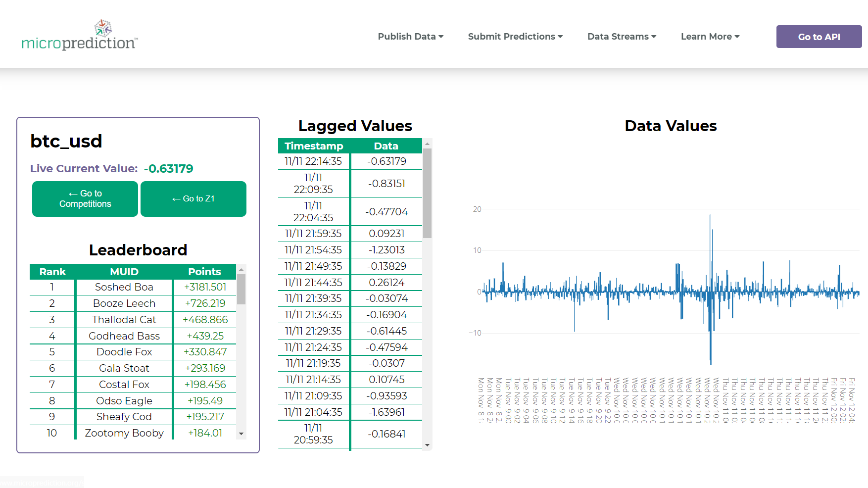The height and width of the screenshot is (488, 868).
Task: Click the Go to Z1 button
Action: (193, 199)
